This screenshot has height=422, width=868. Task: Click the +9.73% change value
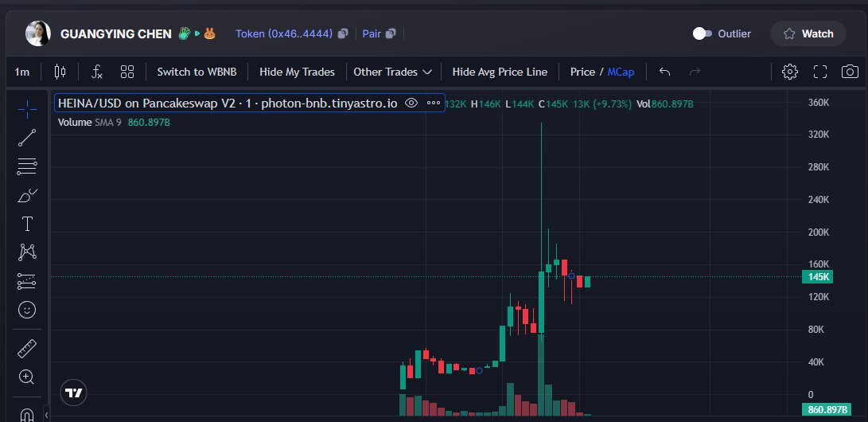point(613,104)
